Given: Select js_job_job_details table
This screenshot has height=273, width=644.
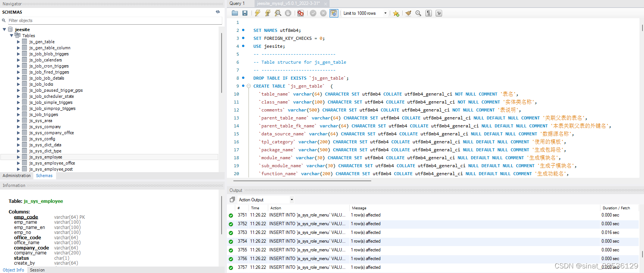Looking at the screenshot, I should (x=47, y=78).
